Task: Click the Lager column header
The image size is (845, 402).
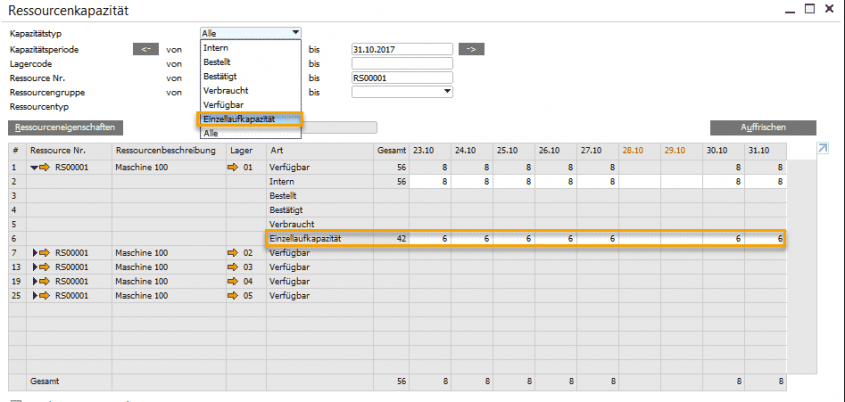Action: pos(246,151)
